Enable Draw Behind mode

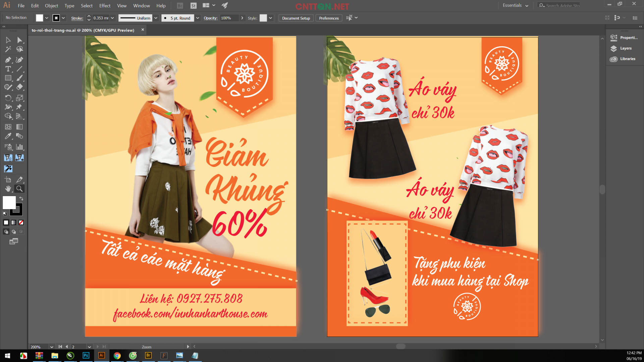click(14, 232)
